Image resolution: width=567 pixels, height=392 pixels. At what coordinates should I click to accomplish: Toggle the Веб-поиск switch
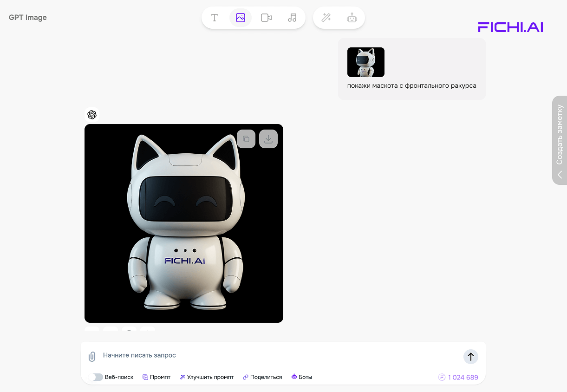point(96,377)
